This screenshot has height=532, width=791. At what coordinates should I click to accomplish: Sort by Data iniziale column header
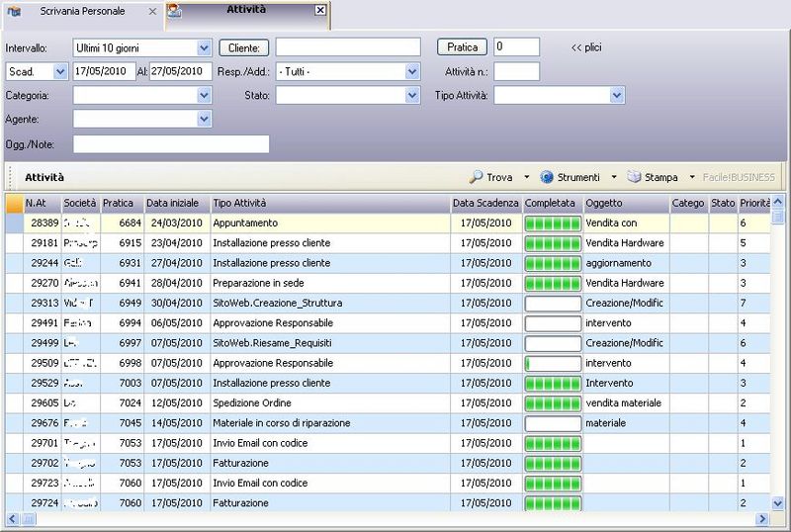(178, 203)
